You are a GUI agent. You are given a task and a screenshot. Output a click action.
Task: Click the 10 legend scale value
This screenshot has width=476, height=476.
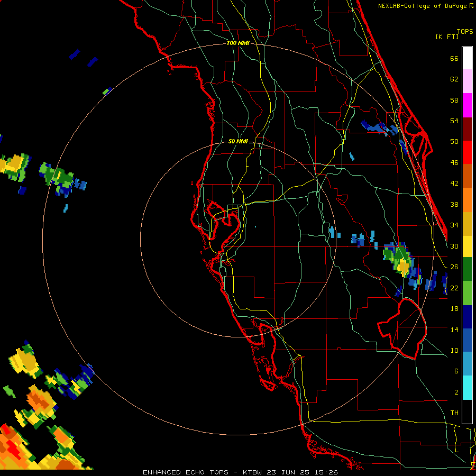pos(454,351)
